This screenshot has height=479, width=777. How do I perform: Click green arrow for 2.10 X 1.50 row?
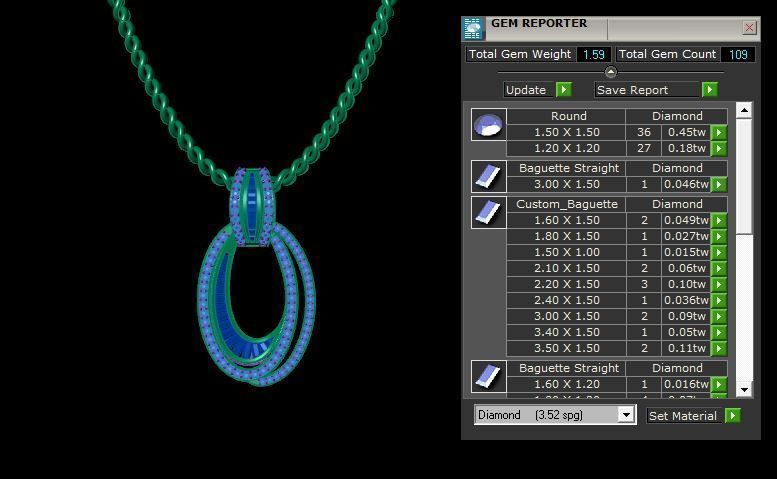click(x=719, y=268)
